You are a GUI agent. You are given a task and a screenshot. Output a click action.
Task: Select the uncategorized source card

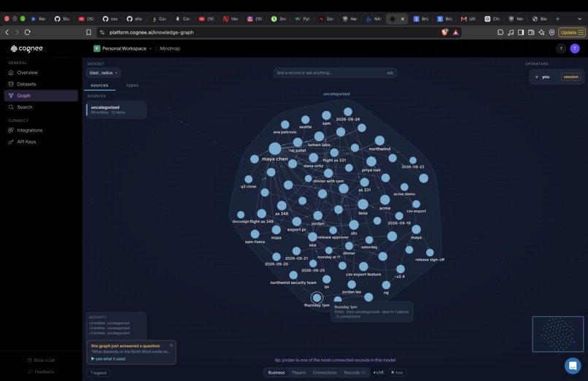[x=116, y=109]
